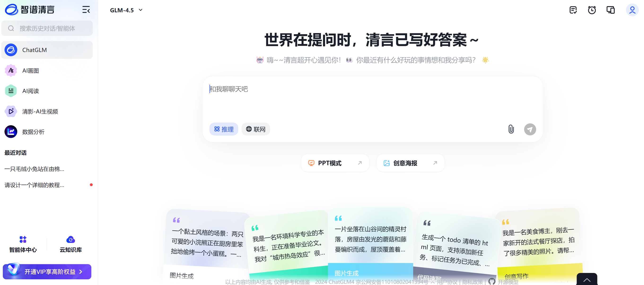Click the 智能体中心 grid icon
The image size is (644, 285).
point(23,240)
